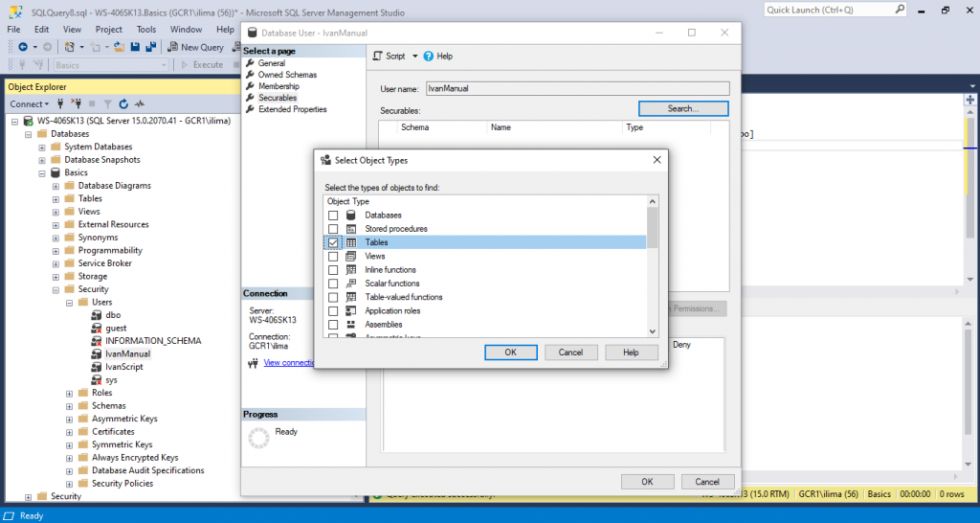The height and width of the screenshot is (523, 980).
Task: Click Help button in Select Object Types
Action: (632, 352)
